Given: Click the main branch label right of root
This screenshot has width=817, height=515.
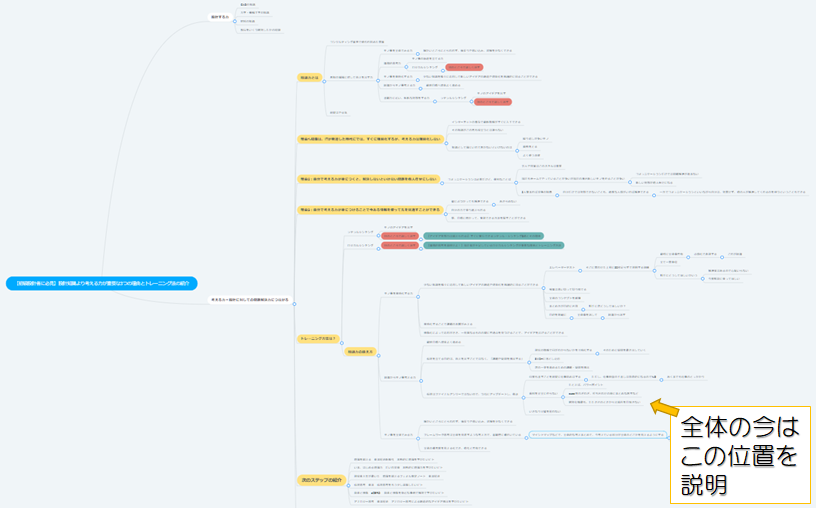Looking at the screenshot, I should (250, 299).
